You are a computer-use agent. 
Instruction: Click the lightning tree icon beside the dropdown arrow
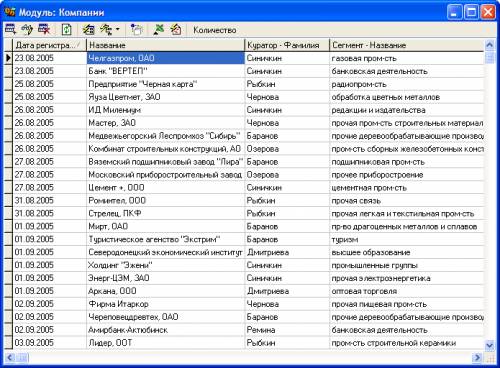click(106, 30)
